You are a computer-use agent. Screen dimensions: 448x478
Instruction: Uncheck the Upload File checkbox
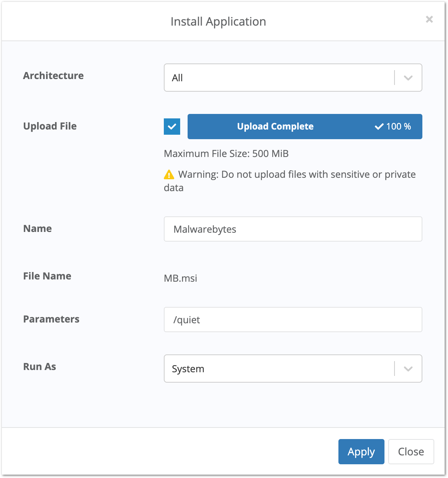click(x=172, y=127)
